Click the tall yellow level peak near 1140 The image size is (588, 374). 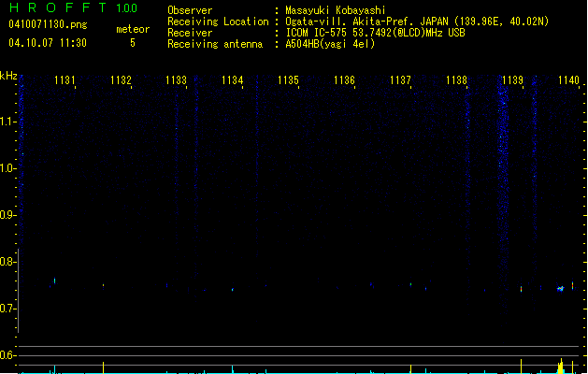click(561, 367)
